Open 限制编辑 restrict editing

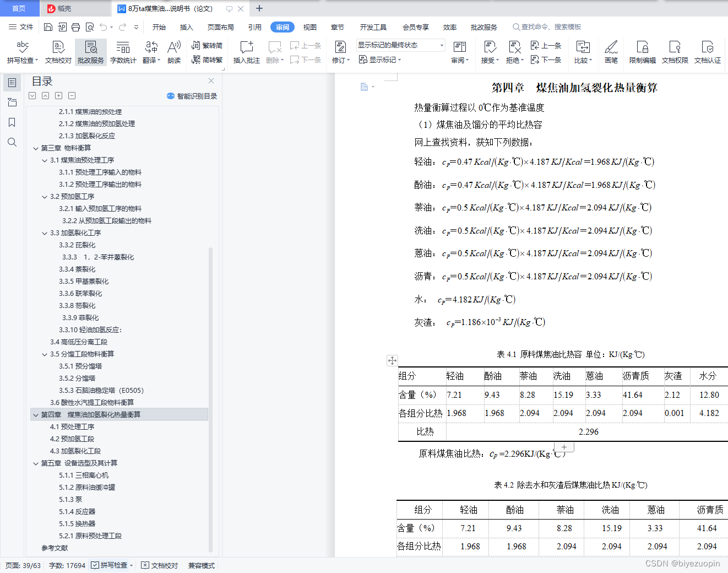pyautogui.click(x=643, y=52)
